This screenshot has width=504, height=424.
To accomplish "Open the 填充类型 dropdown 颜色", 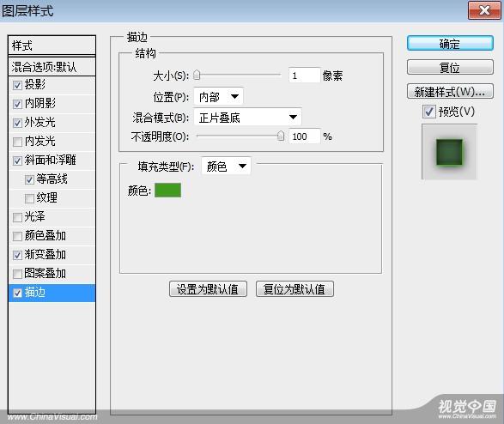I will click(226, 166).
